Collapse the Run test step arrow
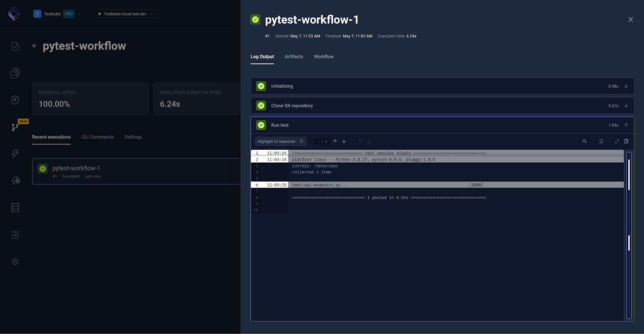The image size is (644, 334). 626,125
